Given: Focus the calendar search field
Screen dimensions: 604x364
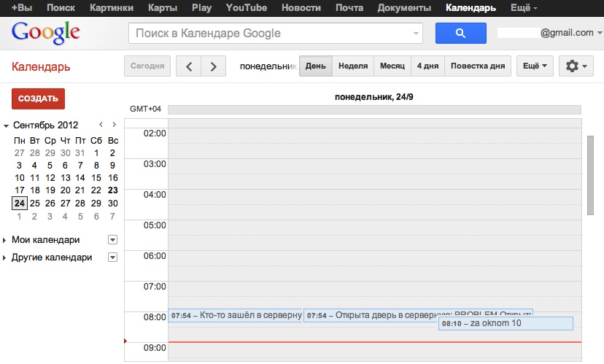Looking at the screenshot, I should tap(270, 33).
